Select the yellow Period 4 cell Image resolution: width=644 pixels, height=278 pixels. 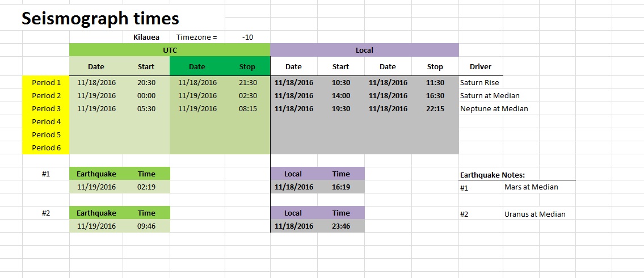(x=46, y=121)
